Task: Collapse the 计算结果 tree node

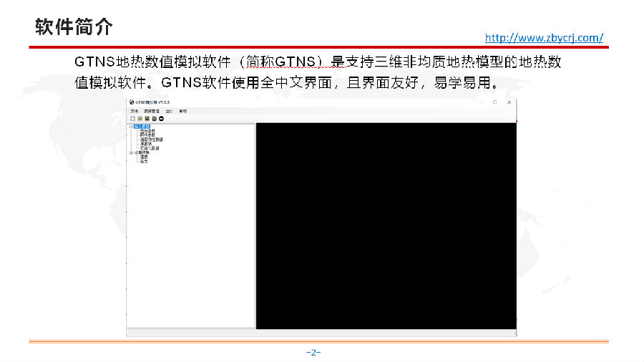Action: pyautogui.click(x=131, y=152)
